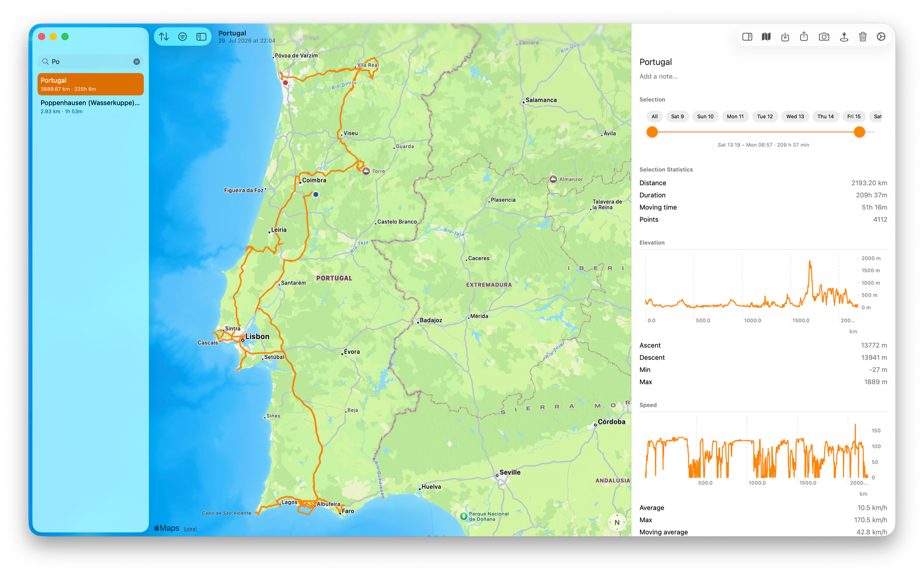Click the camera snapshot icon
The height and width of the screenshot is (578, 924).
[x=824, y=37]
